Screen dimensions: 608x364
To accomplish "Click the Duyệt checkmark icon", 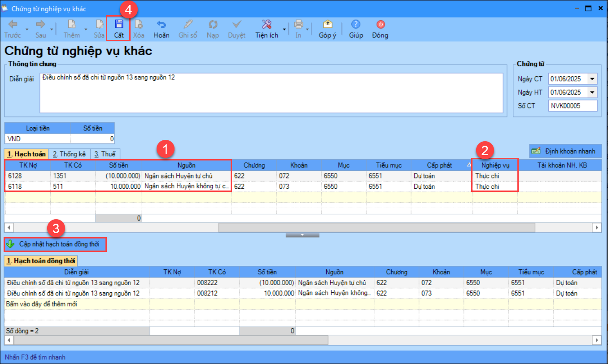I will coord(236,24).
